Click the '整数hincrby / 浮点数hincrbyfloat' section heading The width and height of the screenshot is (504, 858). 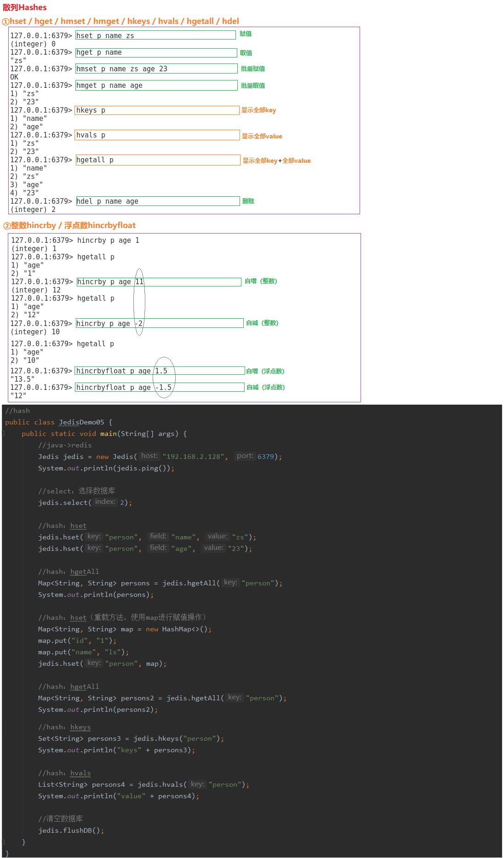click(73, 225)
